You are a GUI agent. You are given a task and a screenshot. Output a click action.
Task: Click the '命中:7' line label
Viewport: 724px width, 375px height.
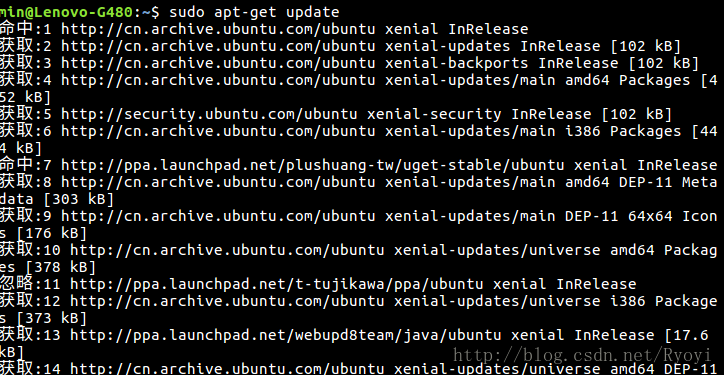[x=25, y=164]
